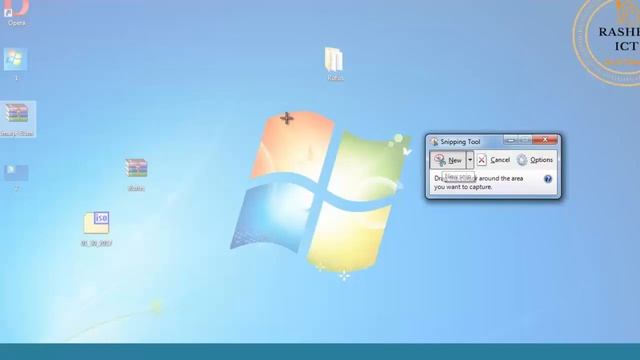Click the Snipping Tool title bar scissors icon
This screenshot has height=360, width=640.
pyautogui.click(x=434, y=142)
